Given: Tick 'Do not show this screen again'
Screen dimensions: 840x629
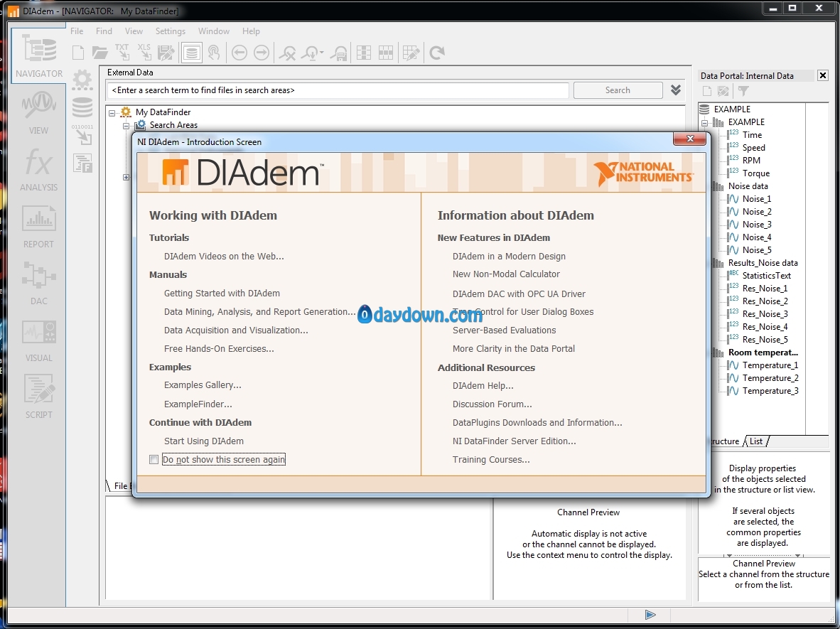Looking at the screenshot, I should click(x=154, y=460).
